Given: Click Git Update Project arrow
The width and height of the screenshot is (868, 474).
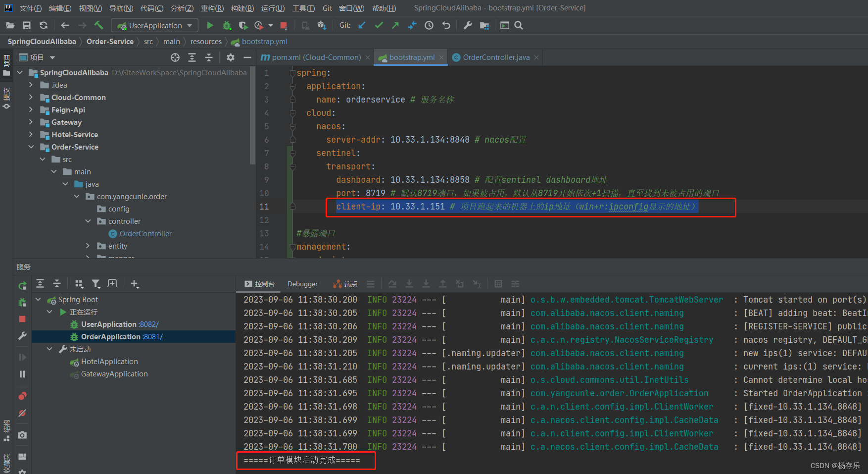Looking at the screenshot, I should tap(362, 25).
